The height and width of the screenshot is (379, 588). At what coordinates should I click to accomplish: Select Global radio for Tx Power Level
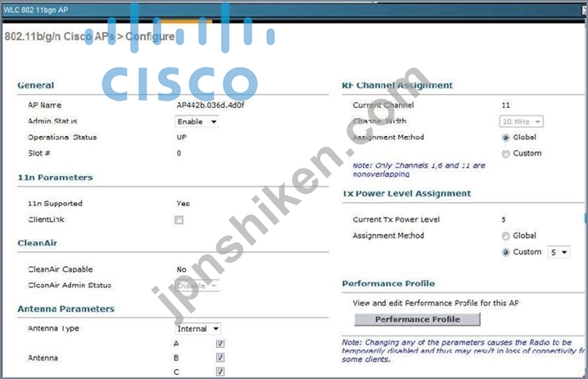coord(505,236)
